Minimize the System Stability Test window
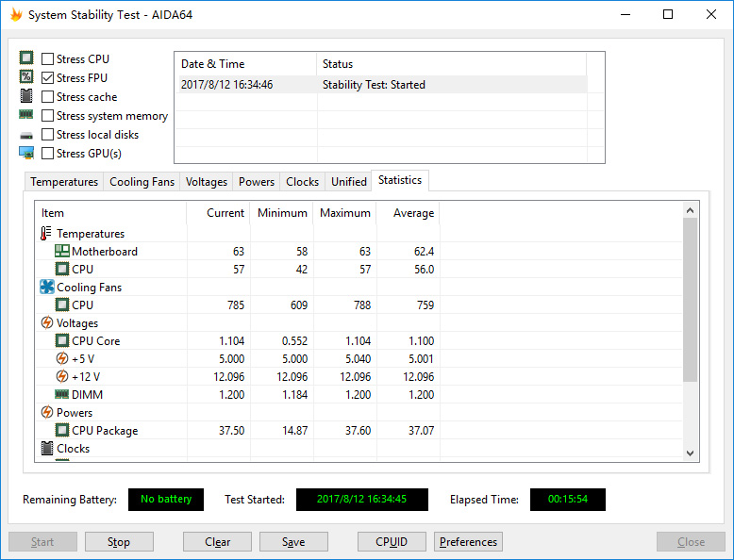Viewport: 734px width, 560px height. coord(626,14)
